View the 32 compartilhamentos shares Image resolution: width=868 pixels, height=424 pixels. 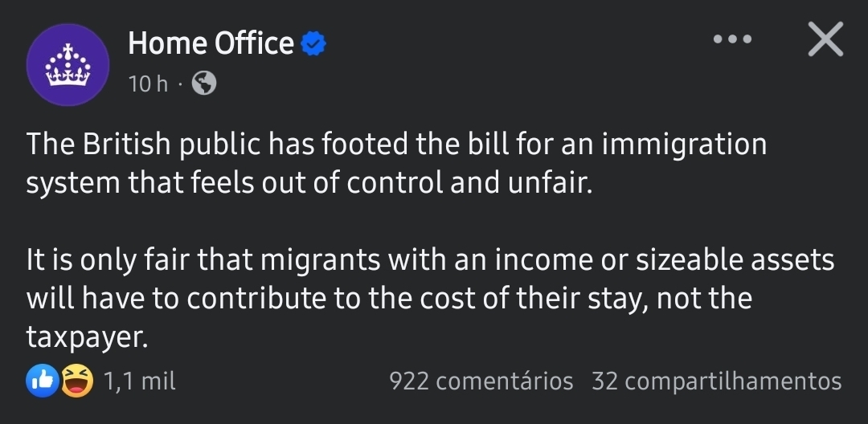point(716,381)
